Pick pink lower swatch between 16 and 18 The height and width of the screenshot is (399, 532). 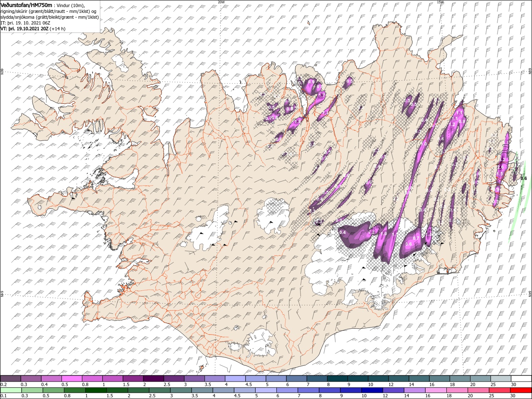tap(436, 390)
